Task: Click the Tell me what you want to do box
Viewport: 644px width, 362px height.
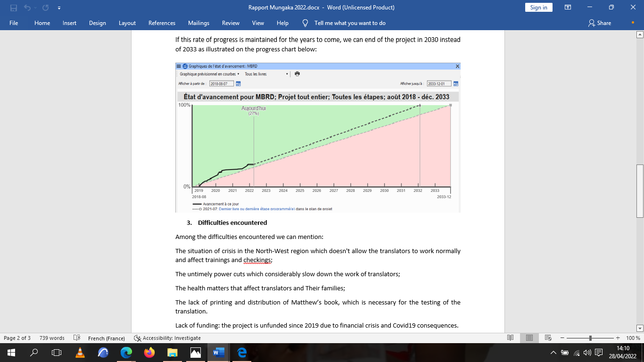Action: pyautogui.click(x=350, y=23)
